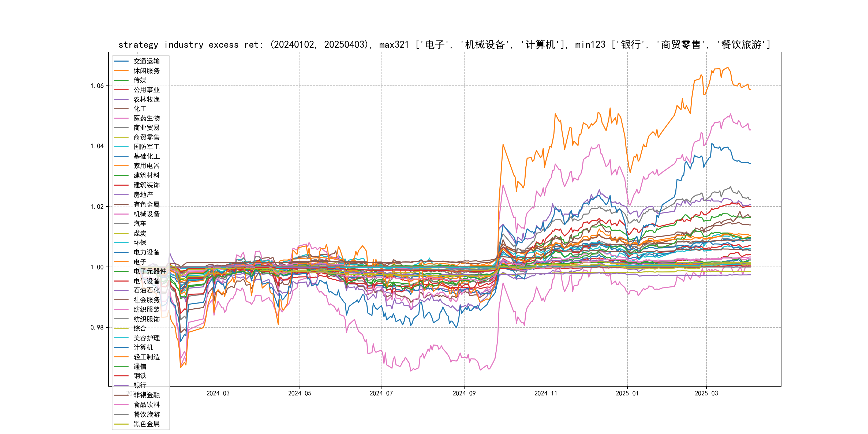Image resolution: width=868 pixels, height=434 pixels.
Task: Click the 1.00 y-axis tick label
Action: (x=97, y=267)
